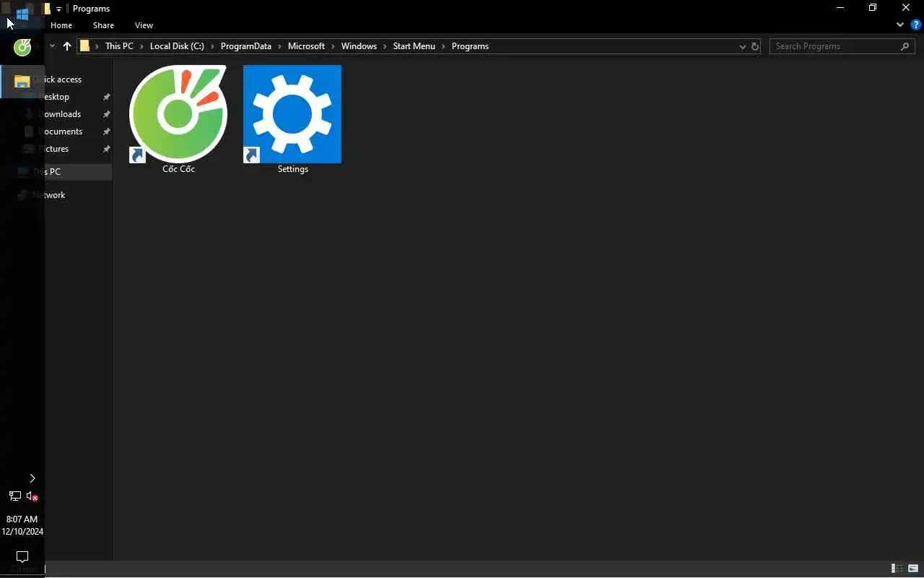Open the Customize Quick Access Toolbar dropdown
Image resolution: width=924 pixels, height=578 pixels.
pyautogui.click(x=59, y=9)
